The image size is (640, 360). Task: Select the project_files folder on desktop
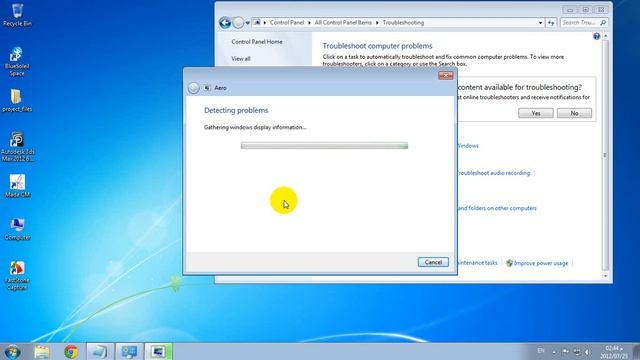[x=17, y=100]
